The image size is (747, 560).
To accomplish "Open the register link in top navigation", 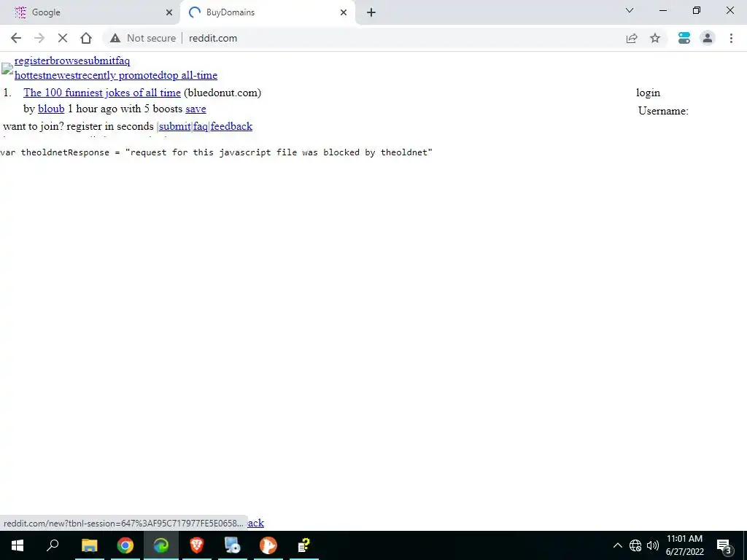I will (x=32, y=61).
